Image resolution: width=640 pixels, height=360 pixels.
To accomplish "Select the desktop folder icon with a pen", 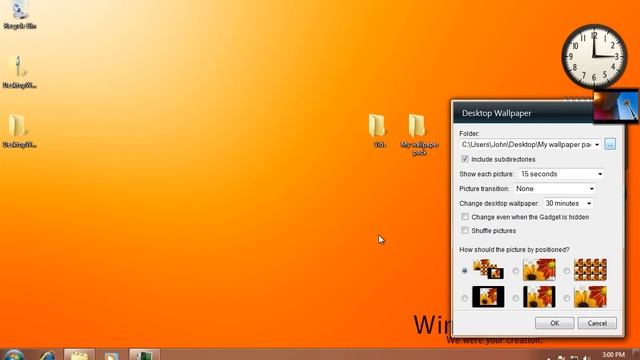I will (x=19, y=72).
